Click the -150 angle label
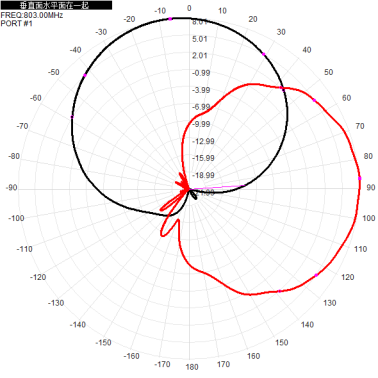This screenshot has width=378, height=378. click(103, 342)
